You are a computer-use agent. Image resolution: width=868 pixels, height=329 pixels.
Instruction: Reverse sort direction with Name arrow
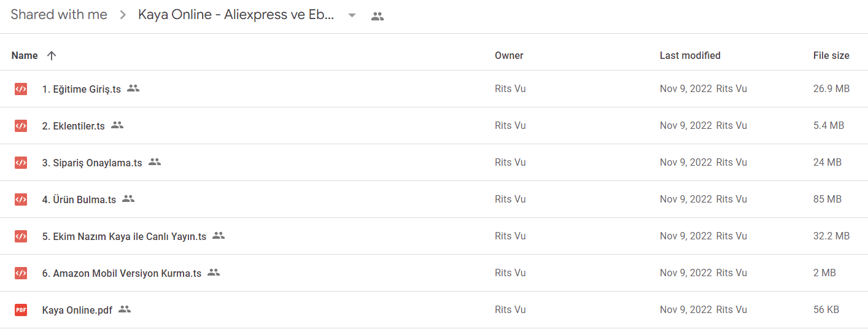tap(52, 55)
